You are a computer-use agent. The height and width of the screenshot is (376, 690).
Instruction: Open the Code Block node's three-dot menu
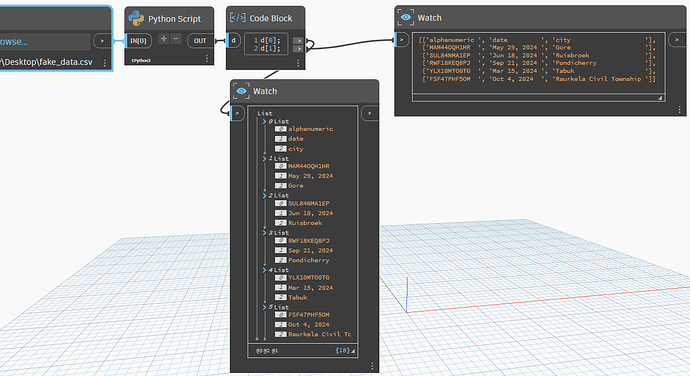click(298, 63)
